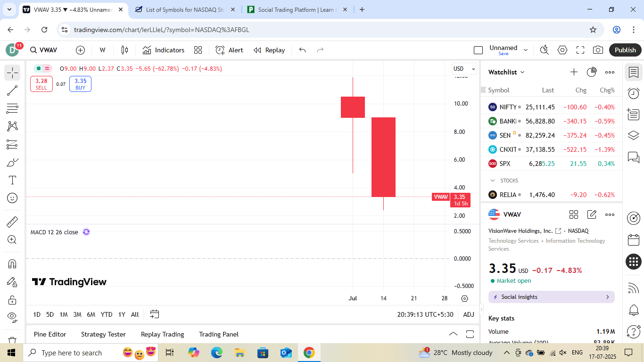The image size is (644, 362).
Task: Select the zoom in tool
Action: click(12, 239)
